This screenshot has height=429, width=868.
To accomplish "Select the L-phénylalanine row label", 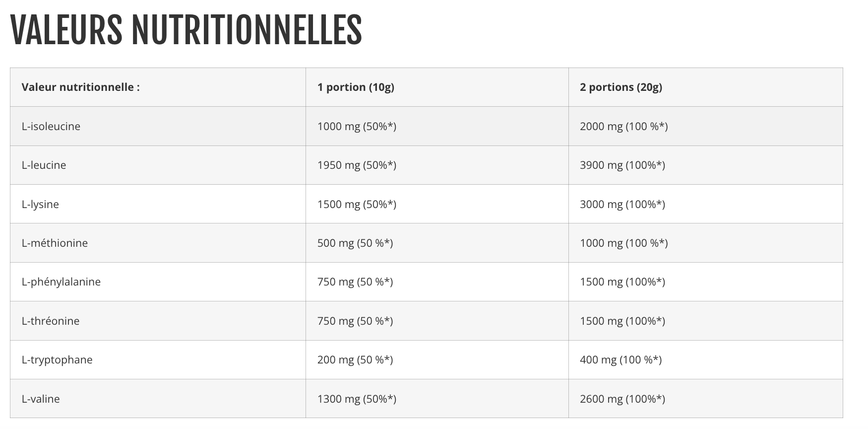I will (61, 282).
